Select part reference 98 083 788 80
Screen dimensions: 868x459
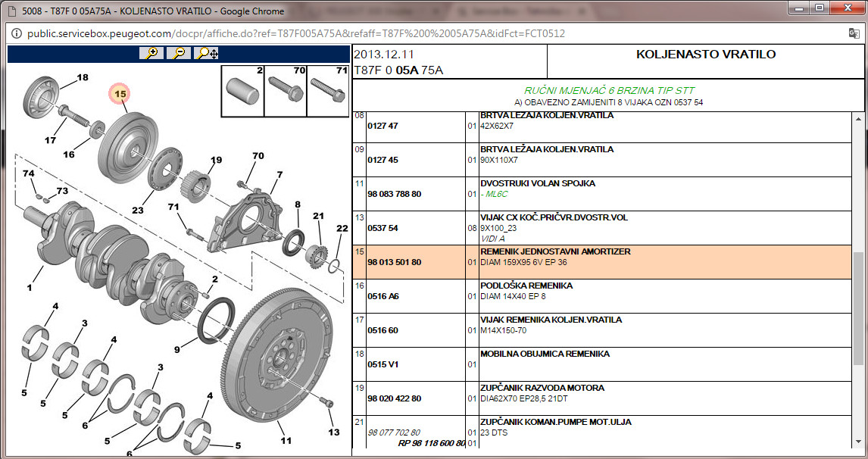coord(394,195)
